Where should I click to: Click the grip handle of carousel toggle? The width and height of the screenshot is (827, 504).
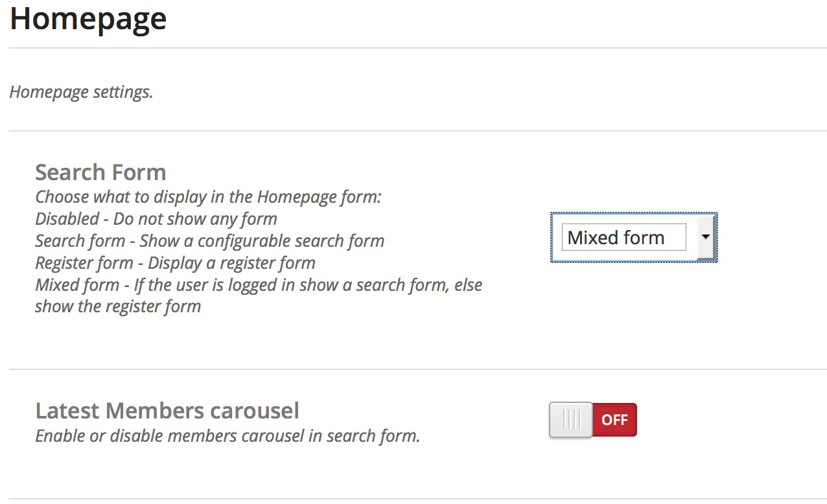pos(572,420)
